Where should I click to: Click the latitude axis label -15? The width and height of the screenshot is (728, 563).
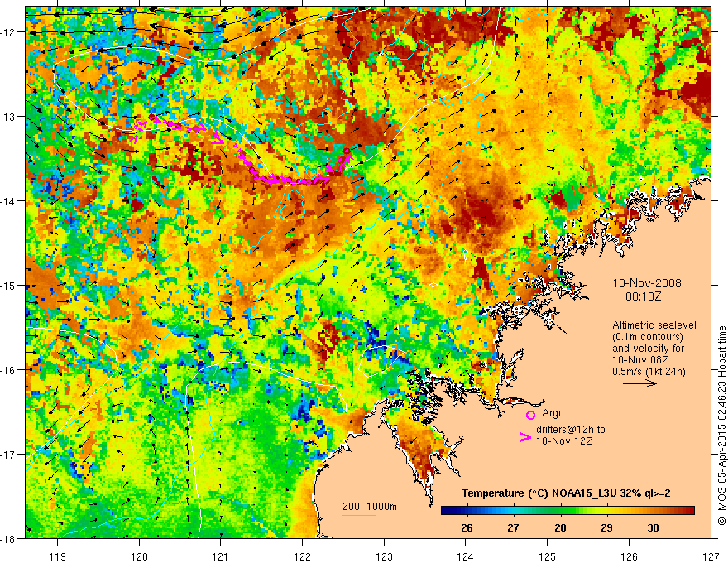[x=9, y=286]
